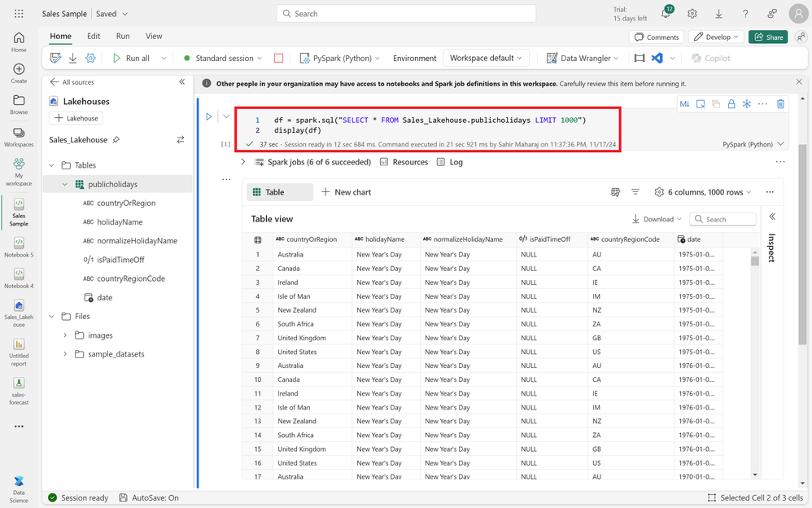812x508 pixels.
Task: Switch to the View ribbon tab
Action: 154,37
